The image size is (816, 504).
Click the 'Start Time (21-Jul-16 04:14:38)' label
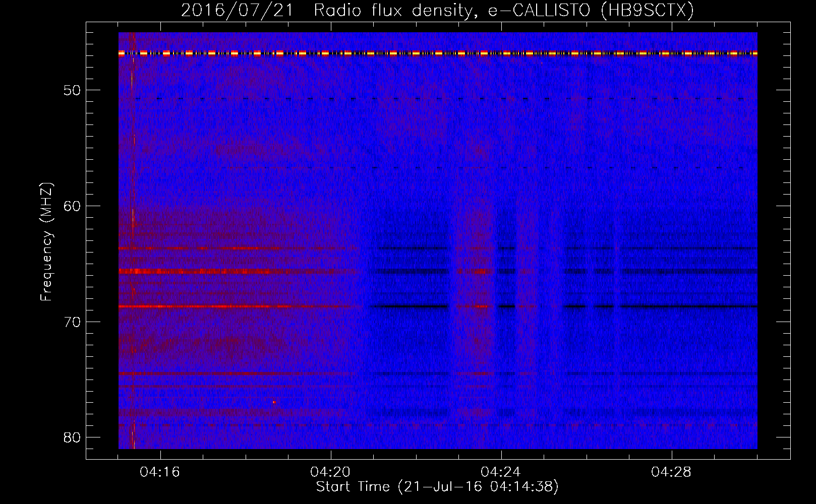[x=437, y=487]
